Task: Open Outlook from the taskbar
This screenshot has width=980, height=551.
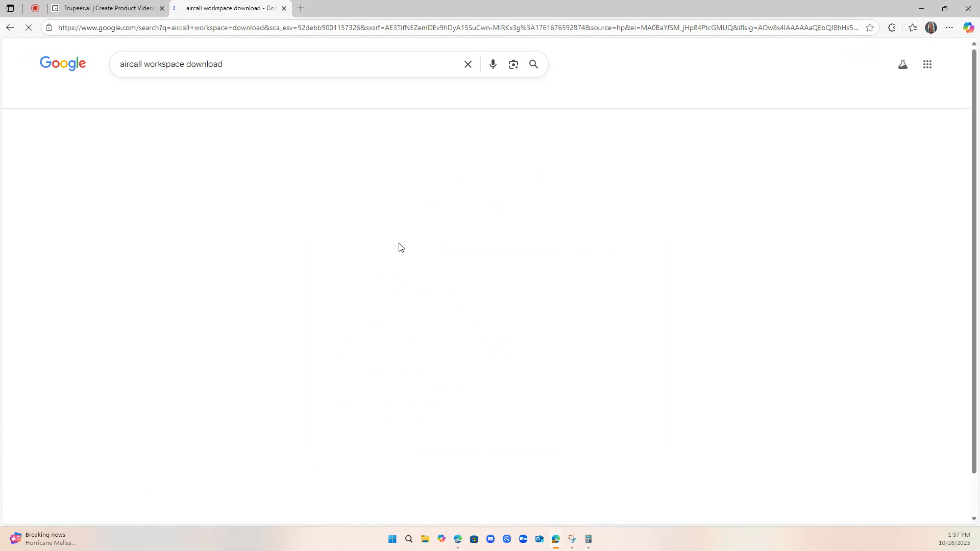Action: [x=538, y=539]
